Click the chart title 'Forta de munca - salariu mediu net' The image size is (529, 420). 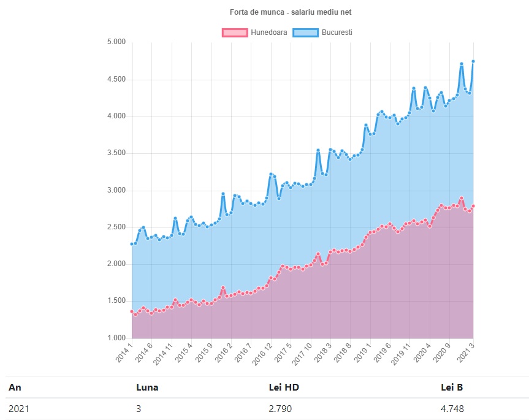pos(290,12)
